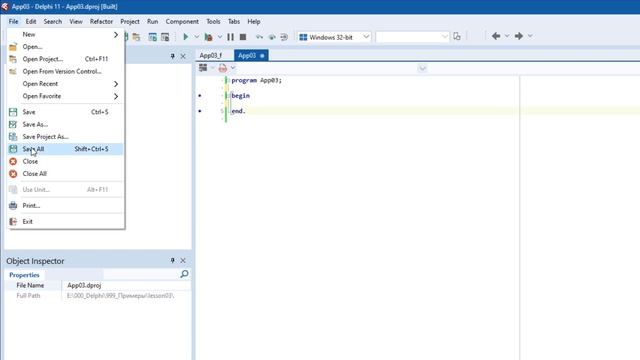Open the Refactor menu
Viewport: 640px width, 360px height.
[101, 21]
